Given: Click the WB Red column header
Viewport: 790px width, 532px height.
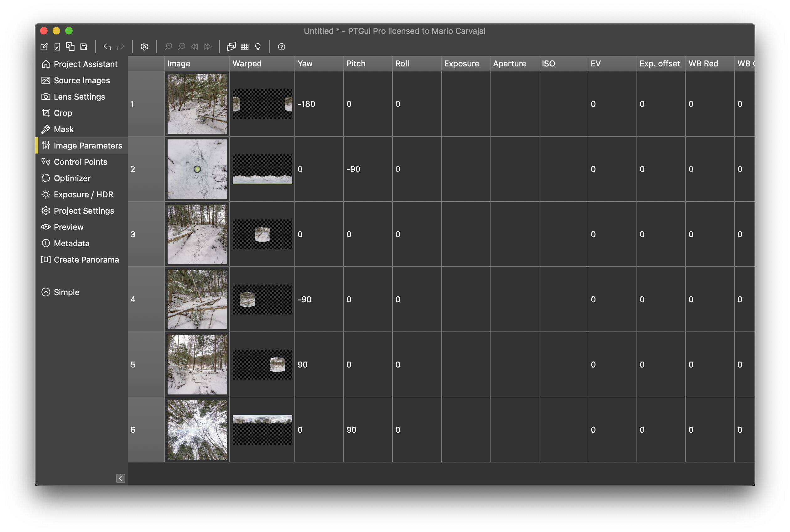Looking at the screenshot, I should coord(709,64).
